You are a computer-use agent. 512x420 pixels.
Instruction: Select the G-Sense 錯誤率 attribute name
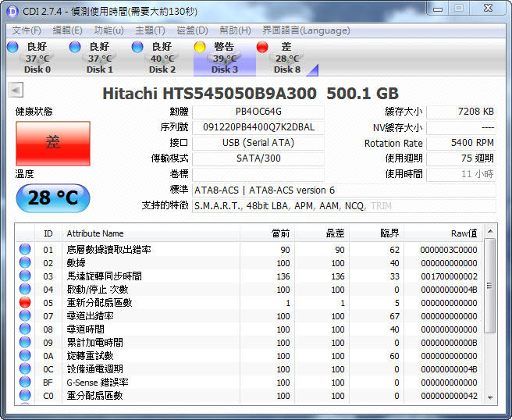98,383
